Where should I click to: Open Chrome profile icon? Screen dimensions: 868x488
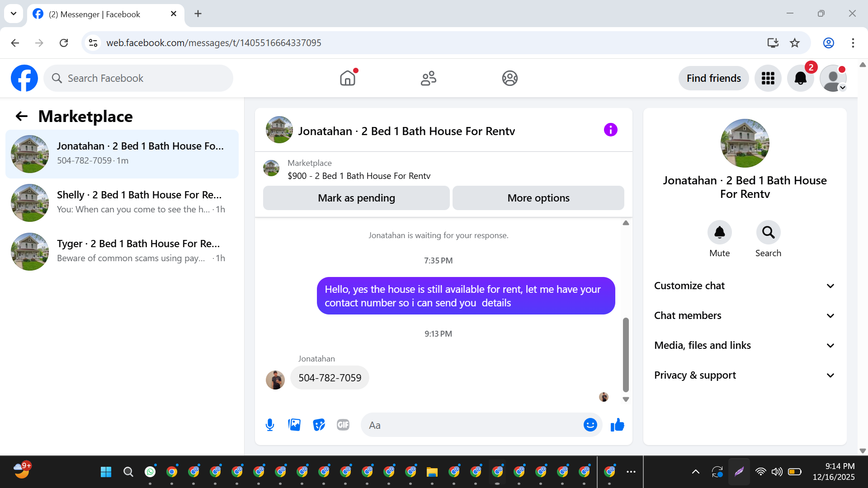[829, 43]
